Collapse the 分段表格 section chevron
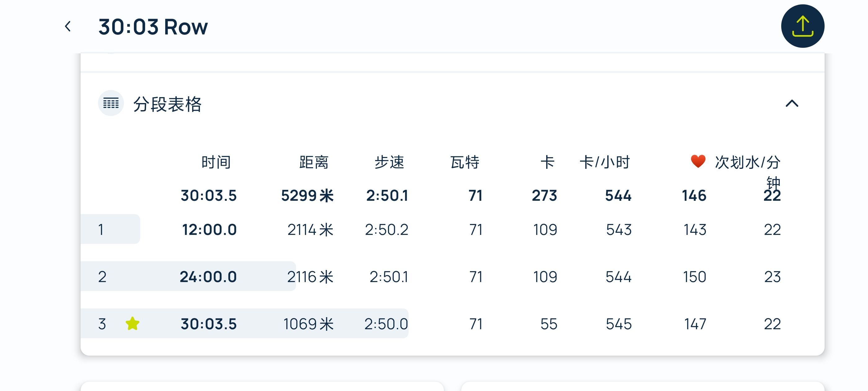 791,103
